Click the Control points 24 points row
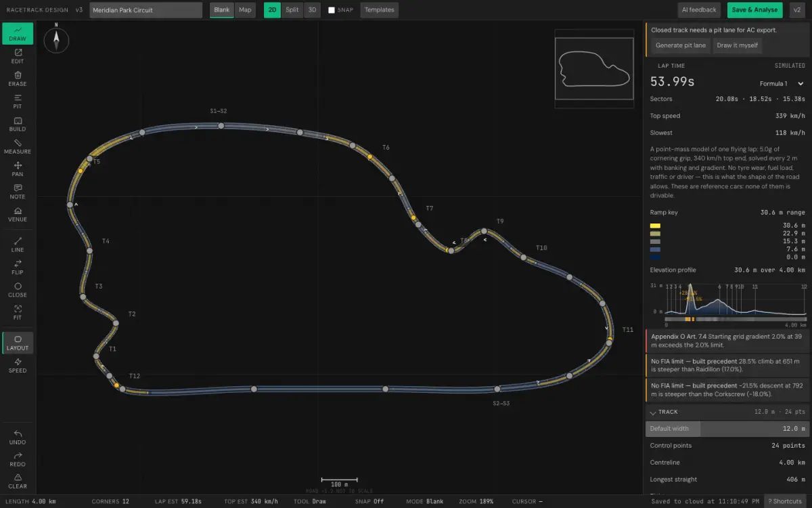The image size is (812, 508). (727, 446)
